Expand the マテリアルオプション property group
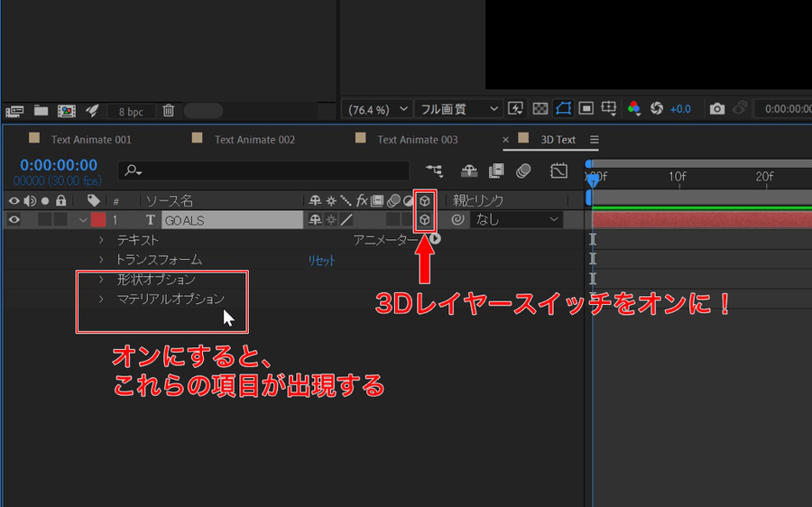The width and height of the screenshot is (812, 507). pos(101,300)
